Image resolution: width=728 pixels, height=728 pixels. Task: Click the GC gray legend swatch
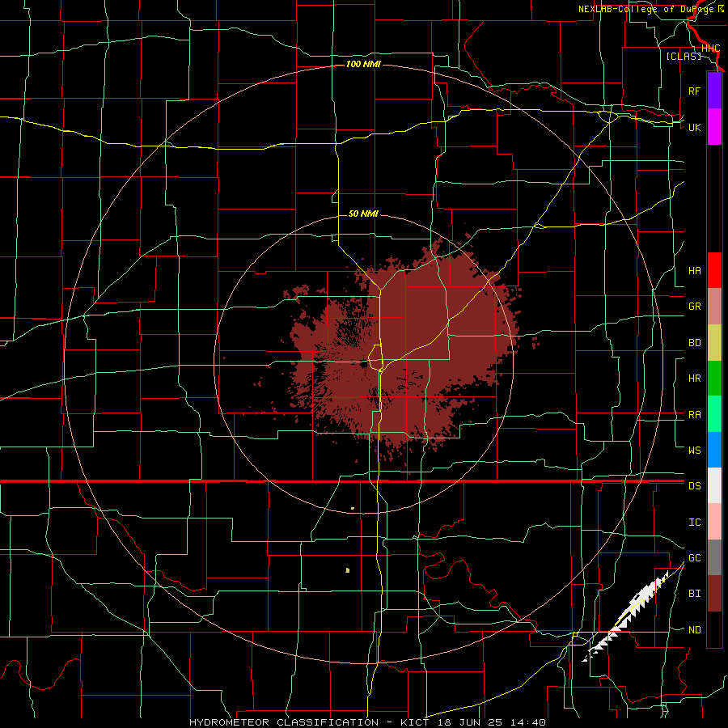(x=714, y=557)
